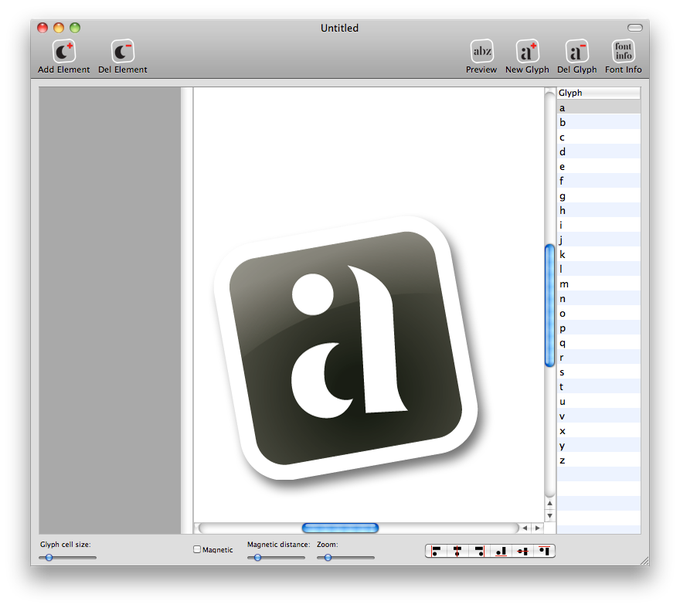Select glyph 'i' in list
The height and width of the screenshot is (608, 680).
click(x=598, y=225)
